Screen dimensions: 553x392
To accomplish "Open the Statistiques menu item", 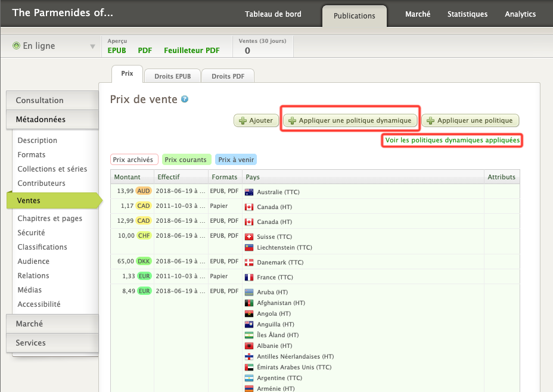I will click(467, 14).
